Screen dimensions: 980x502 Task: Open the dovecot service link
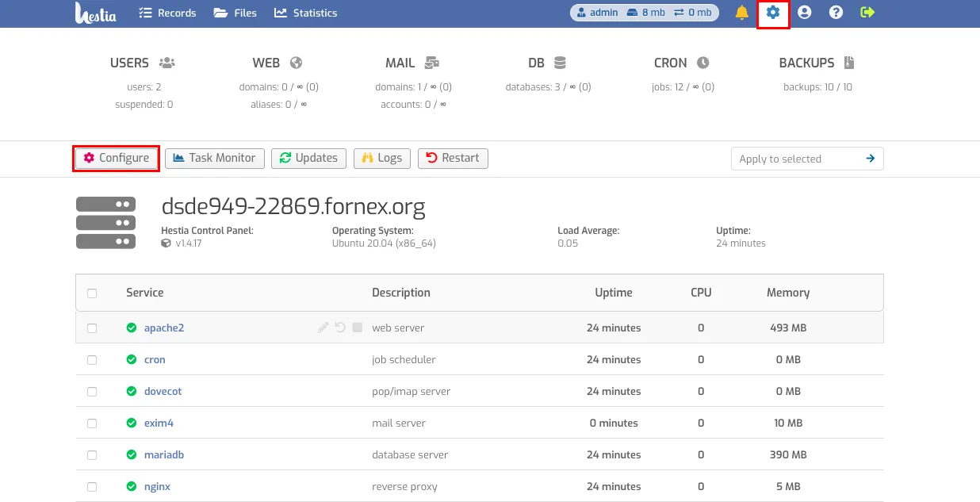(163, 391)
